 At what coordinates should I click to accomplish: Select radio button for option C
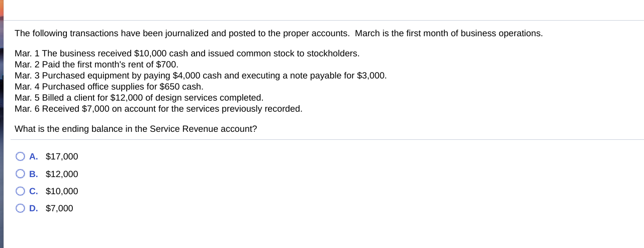(x=20, y=191)
